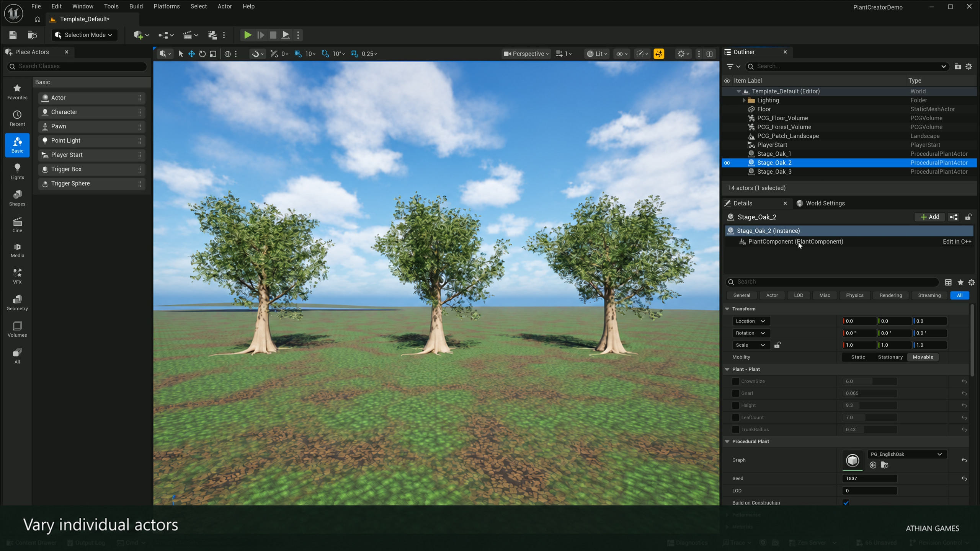Select the scale gizmo tool
This screenshot has width=980, height=551.
[213, 54]
